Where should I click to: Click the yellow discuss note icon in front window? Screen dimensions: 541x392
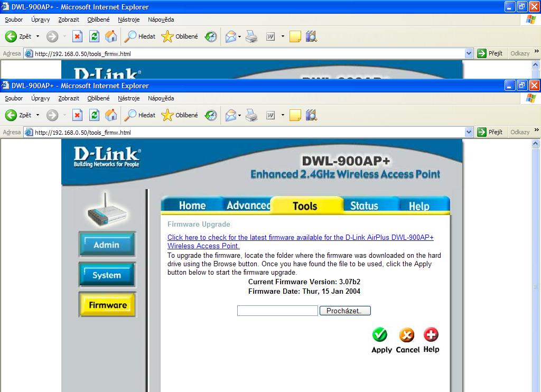point(295,115)
